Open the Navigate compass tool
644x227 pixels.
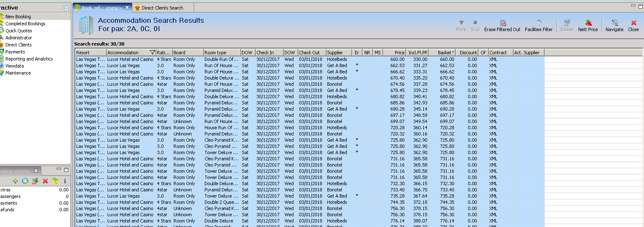[x=615, y=23]
